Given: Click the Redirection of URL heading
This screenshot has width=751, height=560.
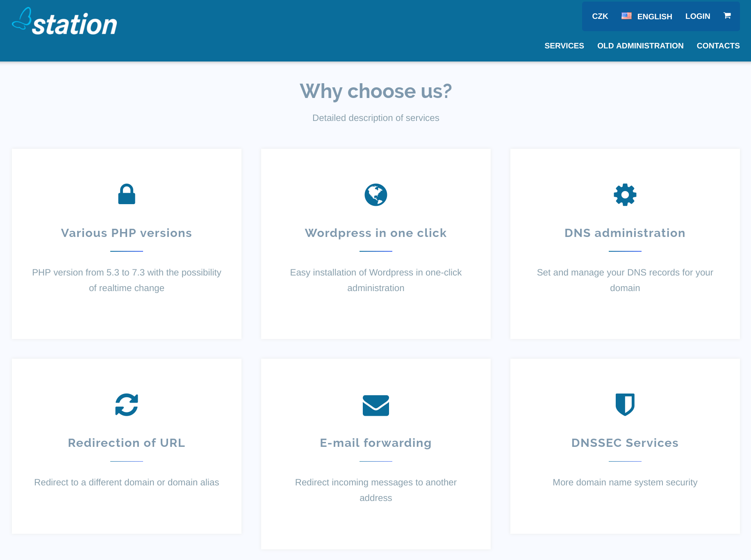Looking at the screenshot, I should pos(127,443).
